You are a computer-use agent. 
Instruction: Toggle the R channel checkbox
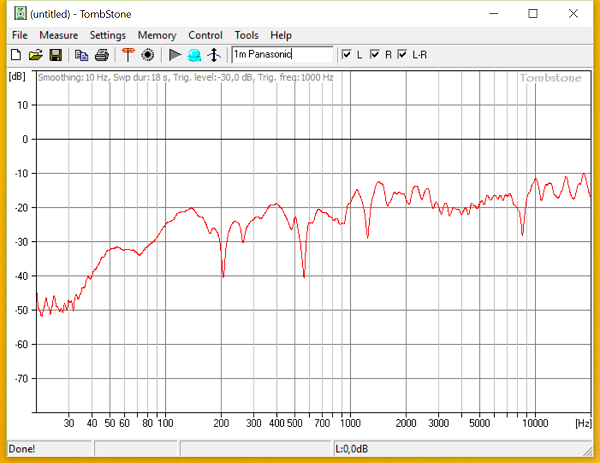coord(375,54)
